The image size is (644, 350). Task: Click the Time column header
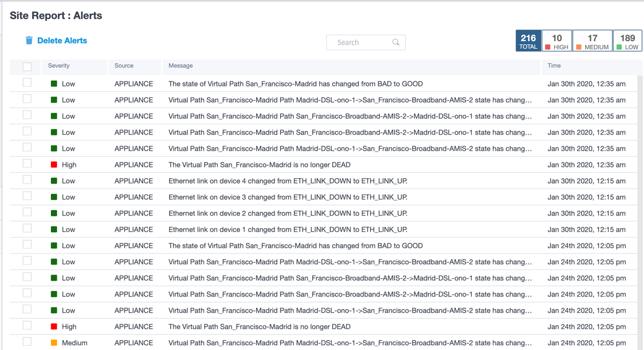coord(554,66)
